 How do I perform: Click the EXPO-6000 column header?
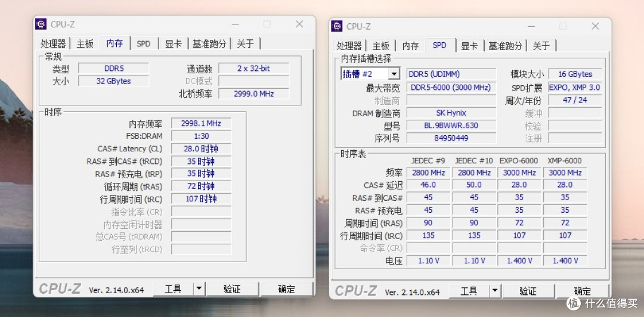(x=519, y=160)
